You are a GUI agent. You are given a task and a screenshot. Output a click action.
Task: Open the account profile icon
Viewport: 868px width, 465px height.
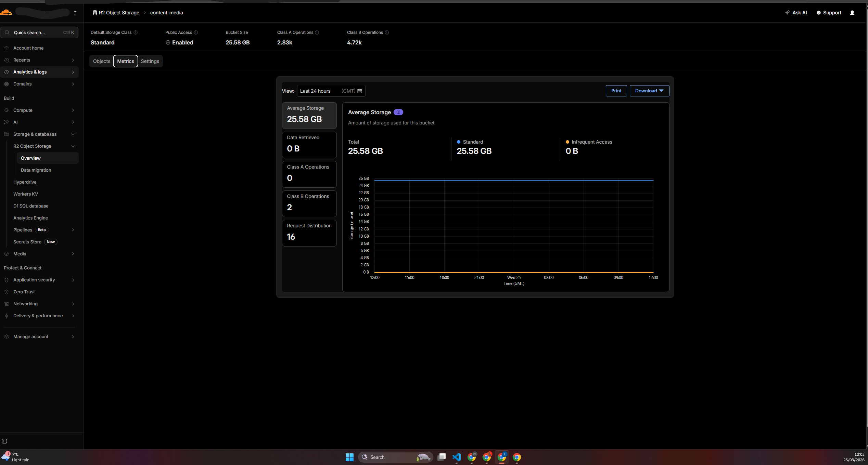(852, 13)
